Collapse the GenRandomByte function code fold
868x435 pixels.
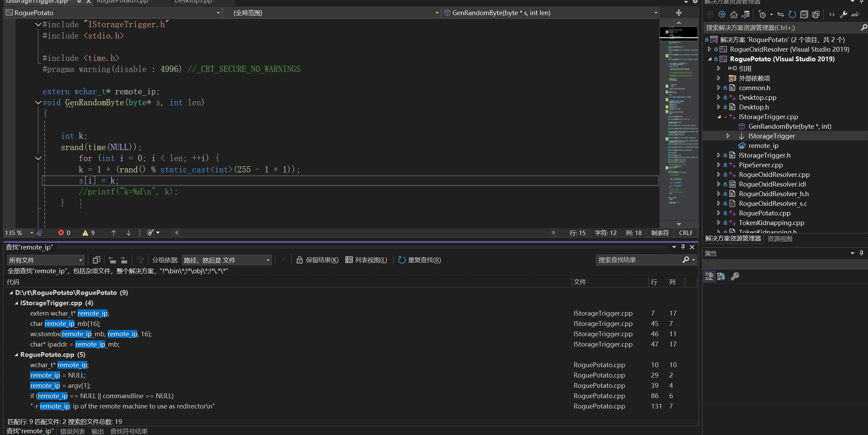click(38, 103)
